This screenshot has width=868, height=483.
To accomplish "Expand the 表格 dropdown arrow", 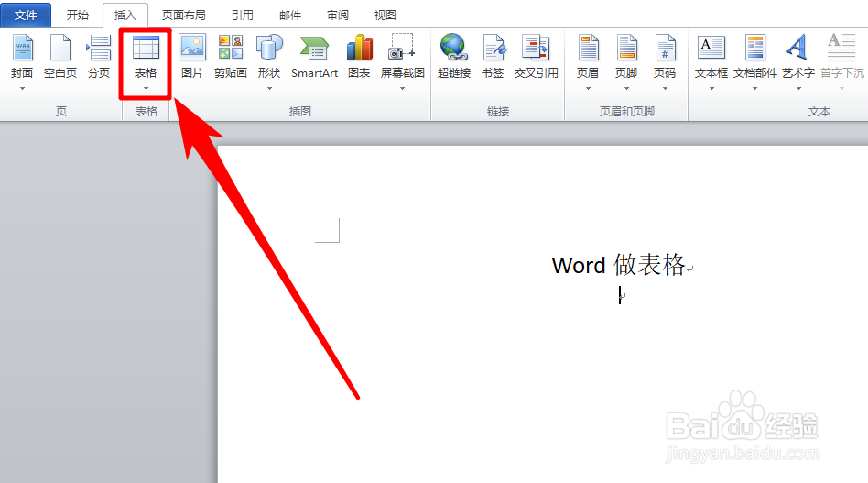I will 146,89.
